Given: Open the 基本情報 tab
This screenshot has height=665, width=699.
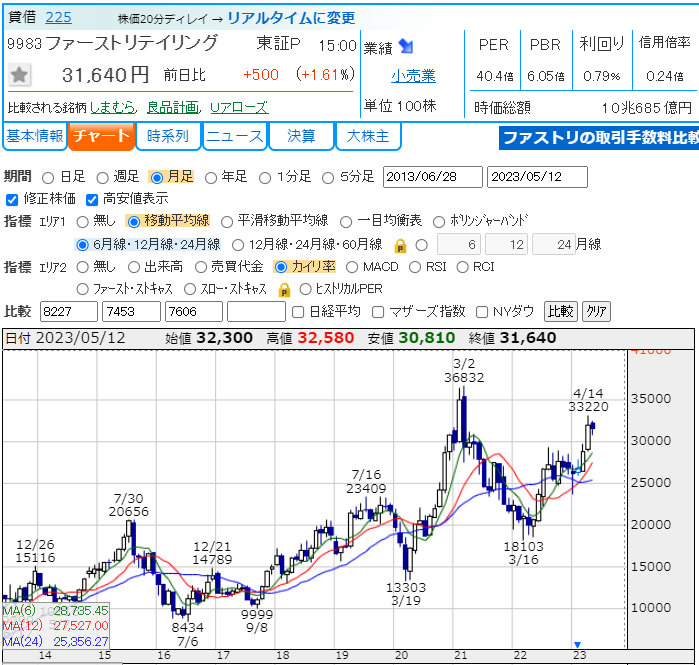Looking at the screenshot, I should coord(35,136).
